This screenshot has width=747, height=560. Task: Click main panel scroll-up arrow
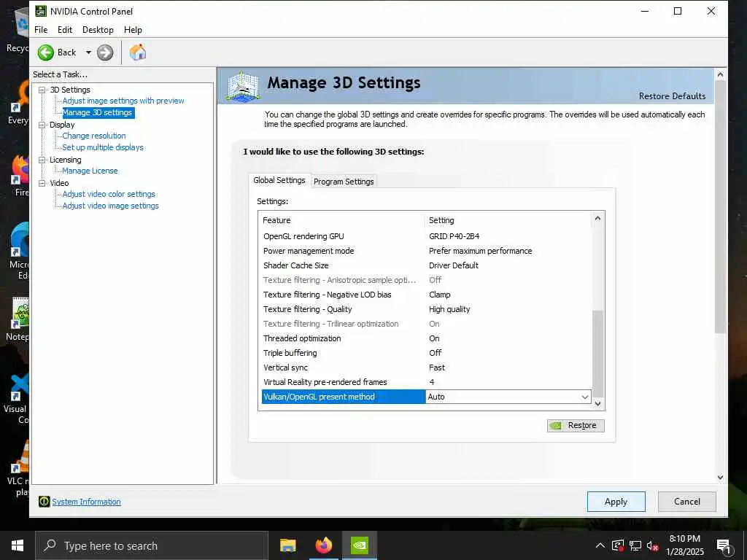[x=720, y=75]
